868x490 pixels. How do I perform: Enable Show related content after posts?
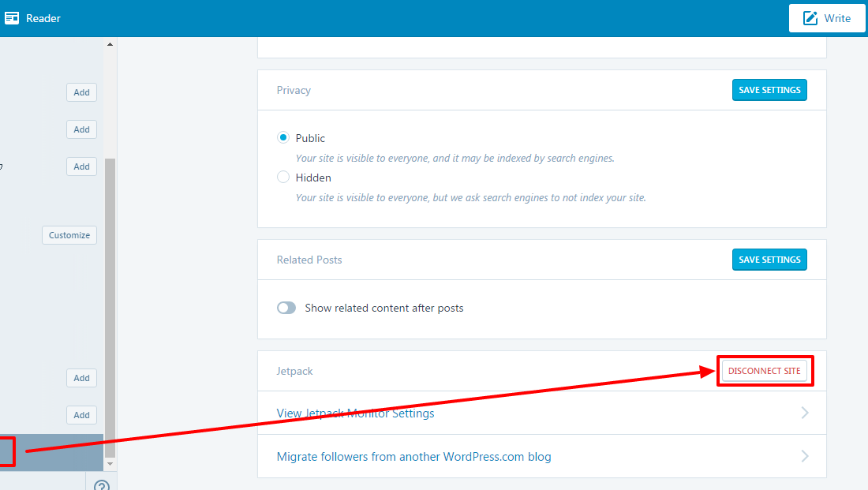click(x=286, y=308)
